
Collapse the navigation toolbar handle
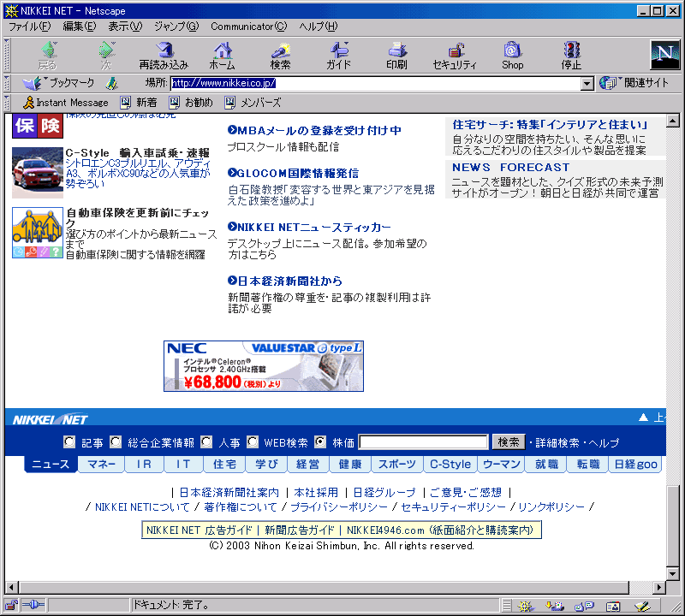[x=7, y=55]
